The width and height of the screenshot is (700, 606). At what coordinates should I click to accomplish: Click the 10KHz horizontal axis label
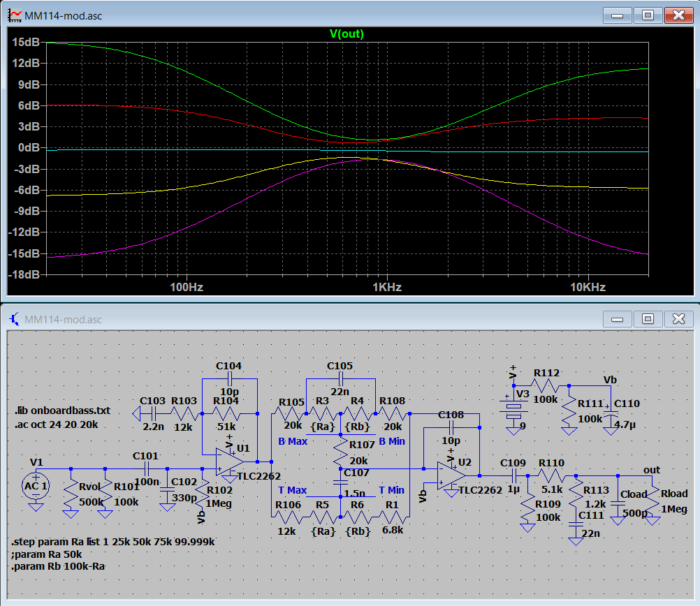tap(588, 287)
